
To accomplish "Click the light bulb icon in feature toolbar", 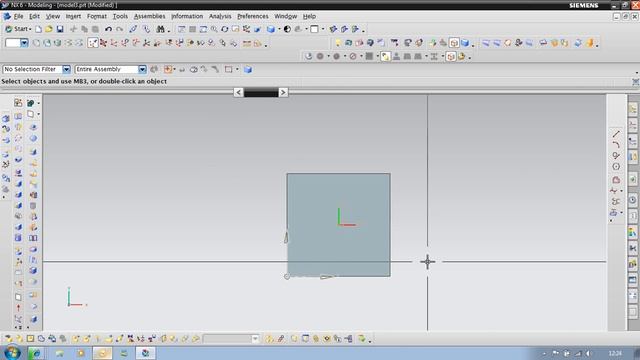I will [x=338, y=43].
